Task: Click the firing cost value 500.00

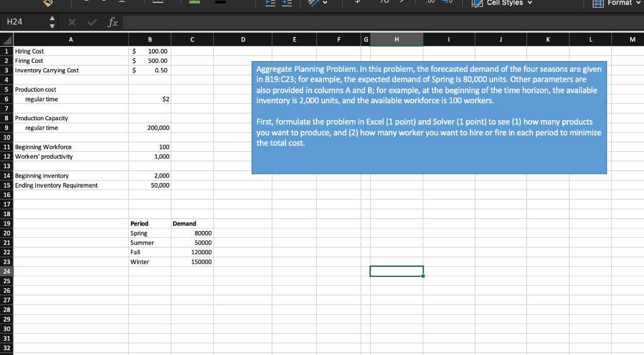Action: [150, 61]
